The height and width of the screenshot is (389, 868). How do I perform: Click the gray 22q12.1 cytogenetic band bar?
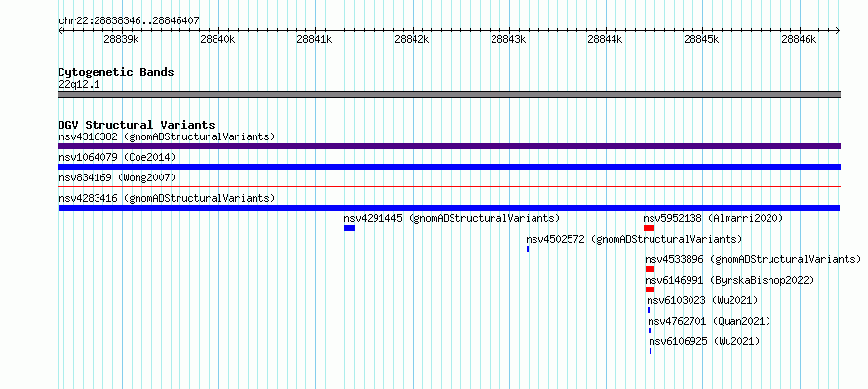[x=449, y=95]
